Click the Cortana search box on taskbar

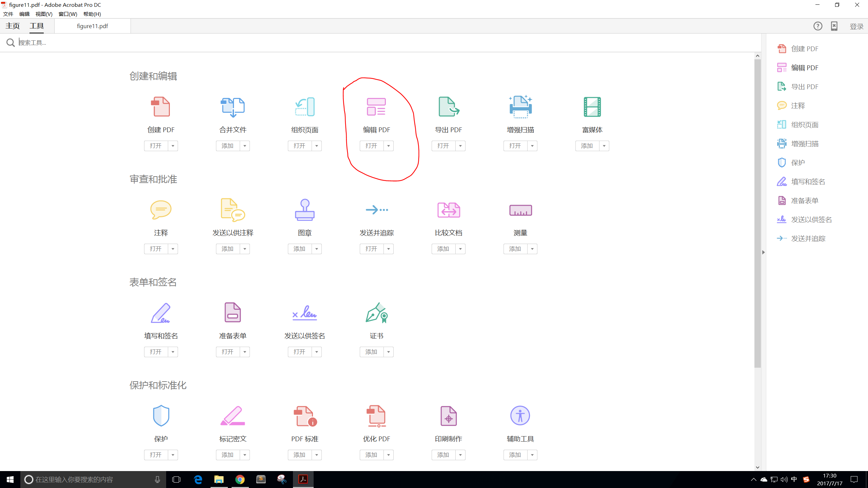click(x=93, y=480)
